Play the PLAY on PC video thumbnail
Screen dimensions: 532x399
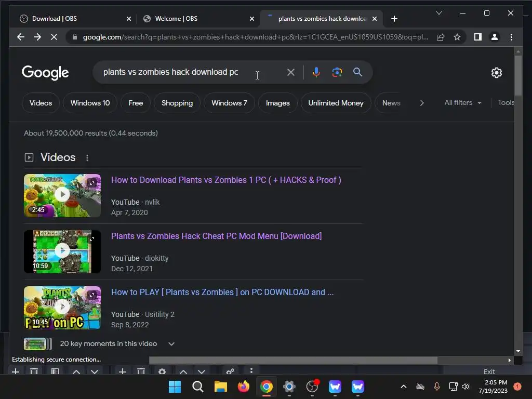62,308
